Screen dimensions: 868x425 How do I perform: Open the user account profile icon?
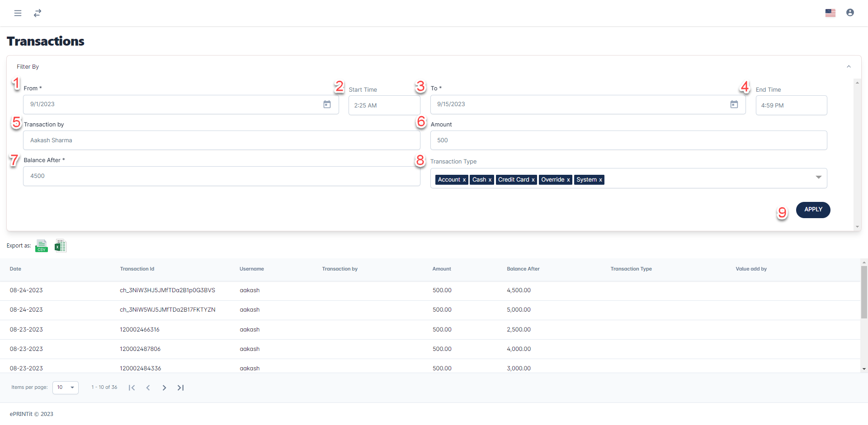[850, 13]
